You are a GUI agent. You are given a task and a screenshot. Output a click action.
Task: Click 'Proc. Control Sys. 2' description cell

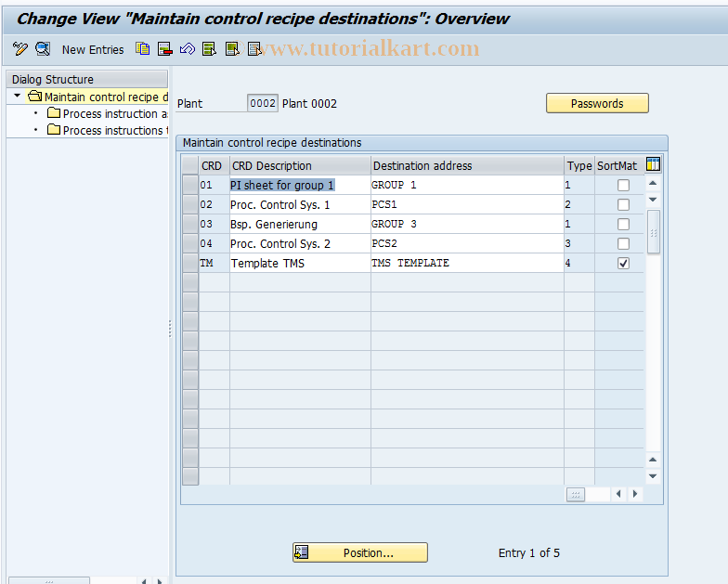[x=300, y=243]
